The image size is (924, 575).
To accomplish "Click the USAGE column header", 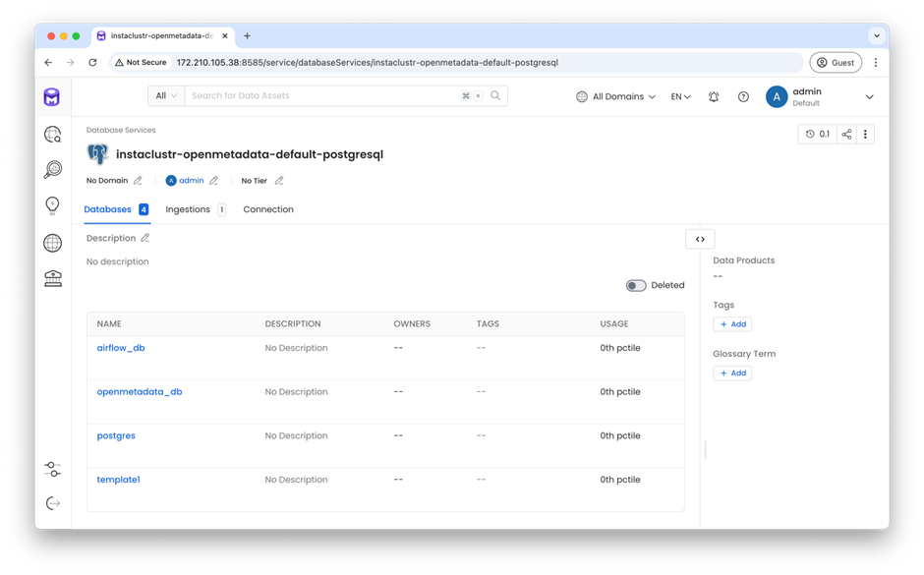I will 614,323.
